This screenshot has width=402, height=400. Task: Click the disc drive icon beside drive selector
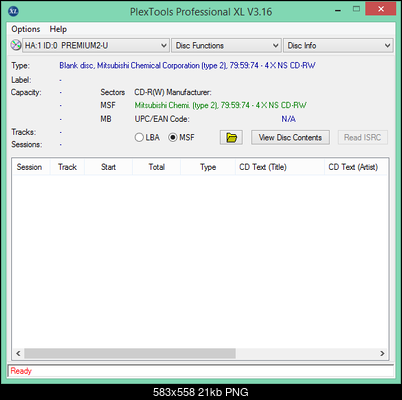16,45
